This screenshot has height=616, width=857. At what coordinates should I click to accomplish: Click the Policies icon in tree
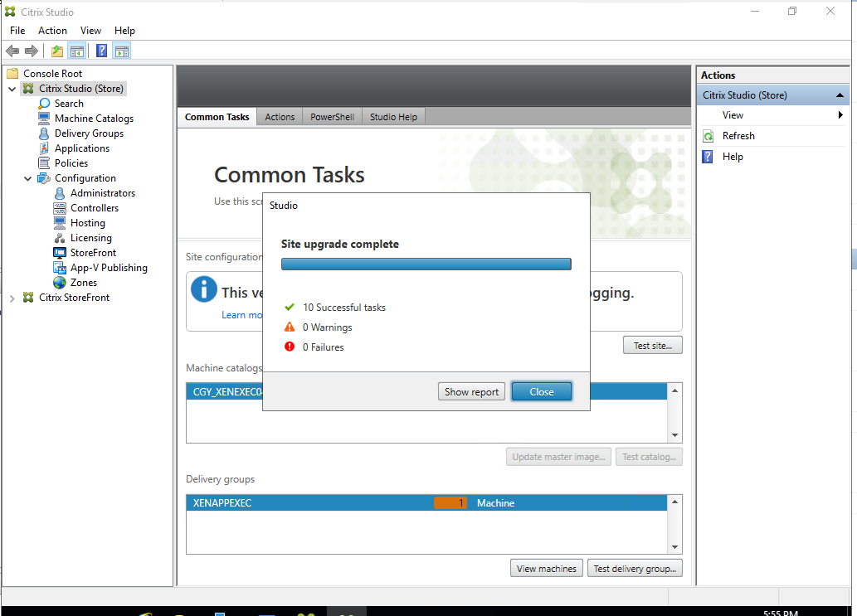point(44,162)
